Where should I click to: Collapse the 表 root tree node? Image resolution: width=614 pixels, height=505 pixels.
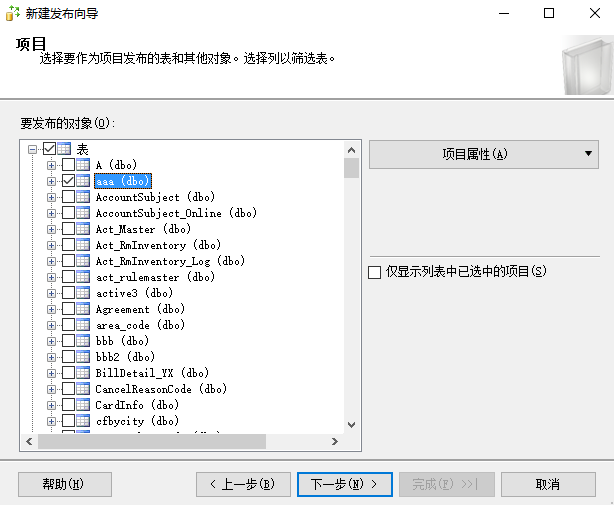[33, 149]
